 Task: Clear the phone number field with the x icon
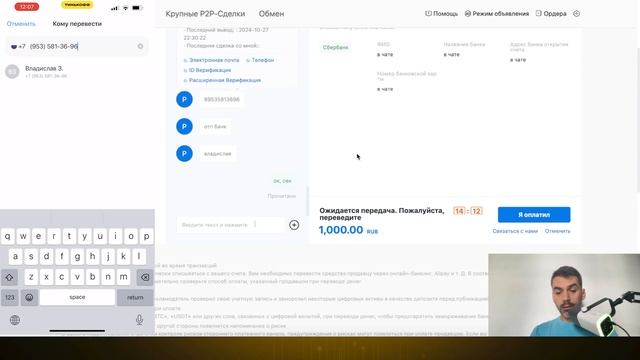(140, 46)
